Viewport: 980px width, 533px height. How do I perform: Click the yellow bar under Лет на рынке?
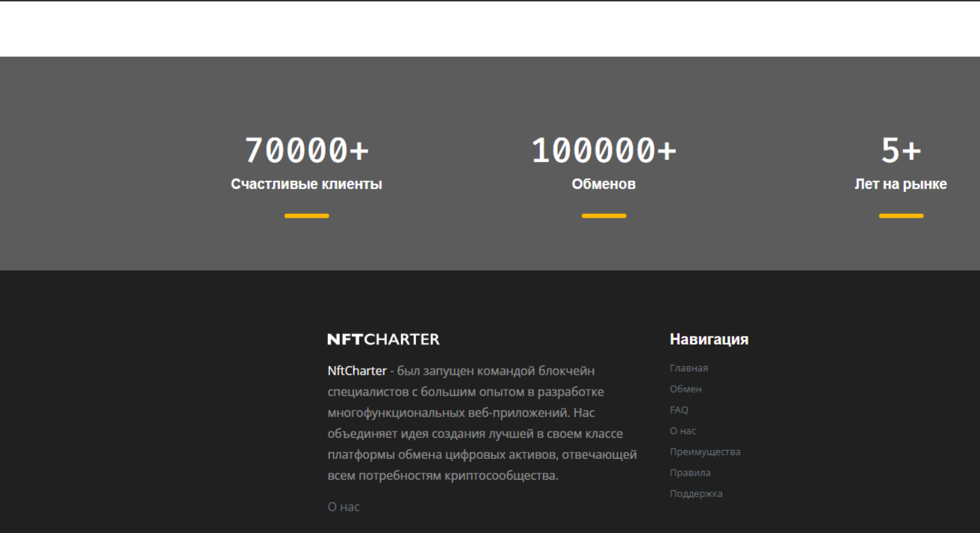tap(901, 216)
